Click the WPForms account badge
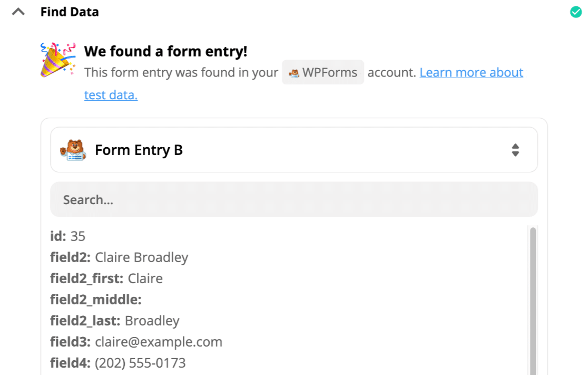Viewport: 588px width, 375px height. click(323, 72)
